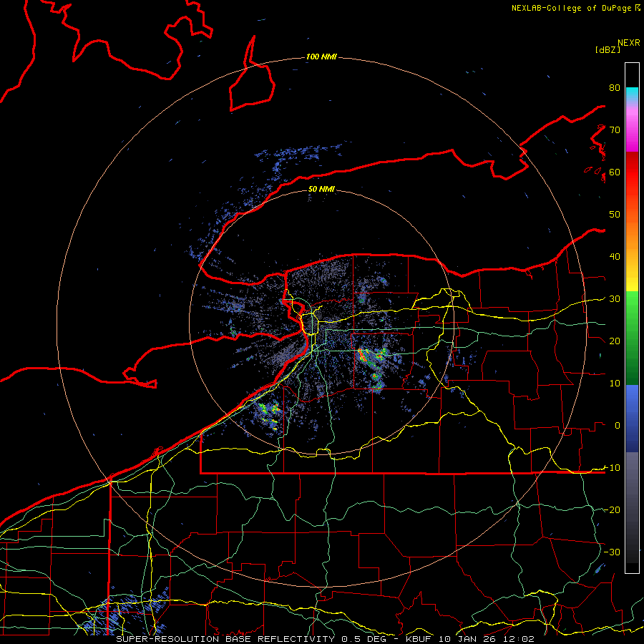The height and width of the screenshot is (644, 644).
Task: Click the 60 value on the dBZ scale
Action: pyautogui.click(x=615, y=172)
